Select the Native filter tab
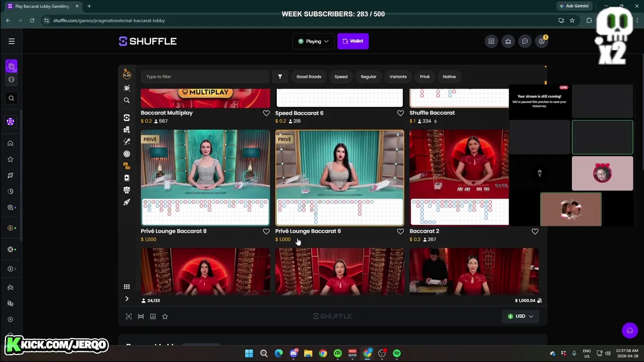This screenshot has height=362, width=644. coord(449,76)
